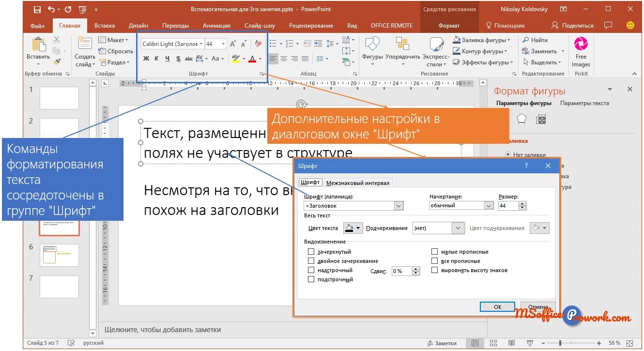Apply strikethrough abc formatting
This screenshot has width=644, height=351.
(x=189, y=59)
